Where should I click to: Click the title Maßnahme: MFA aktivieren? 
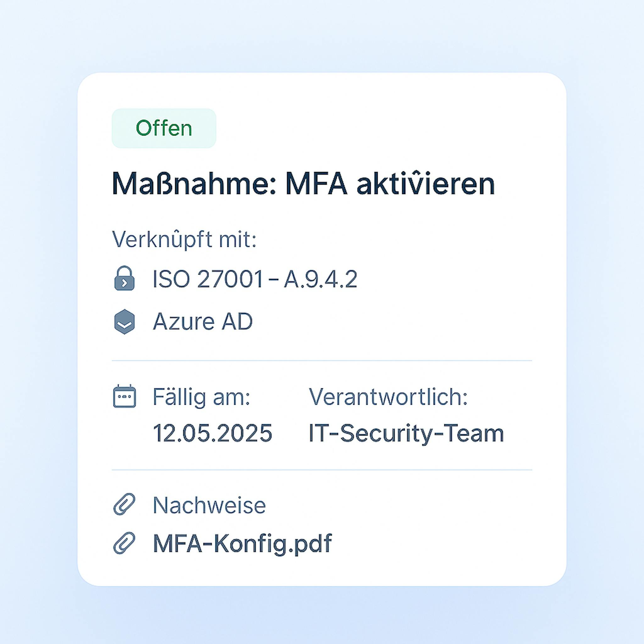pyautogui.click(x=303, y=183)
